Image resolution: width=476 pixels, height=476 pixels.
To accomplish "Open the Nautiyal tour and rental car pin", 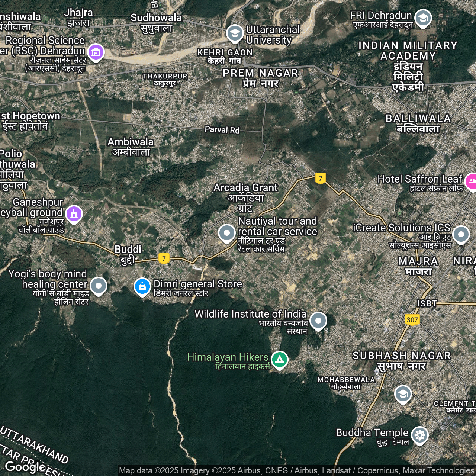I will tap(226, 233).
